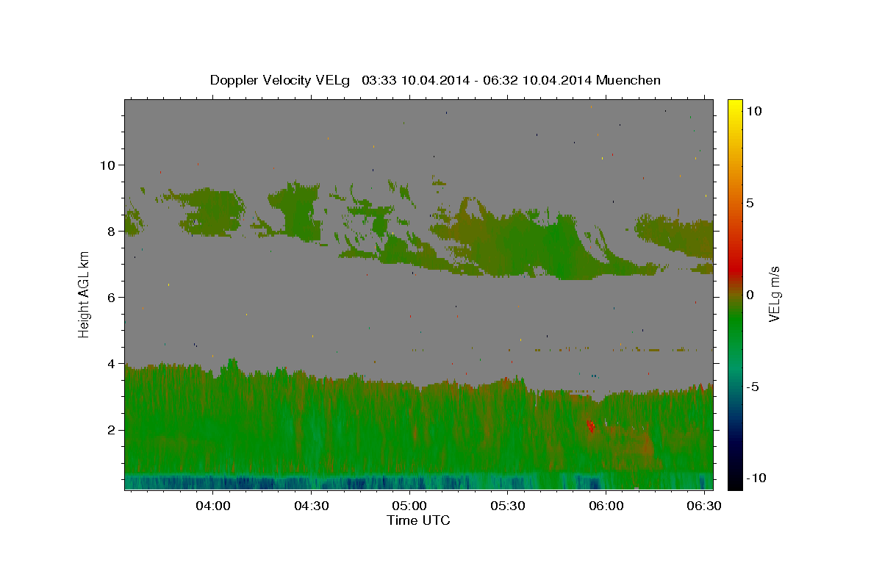Click the colorbar value 0

[x=750, y=295]
